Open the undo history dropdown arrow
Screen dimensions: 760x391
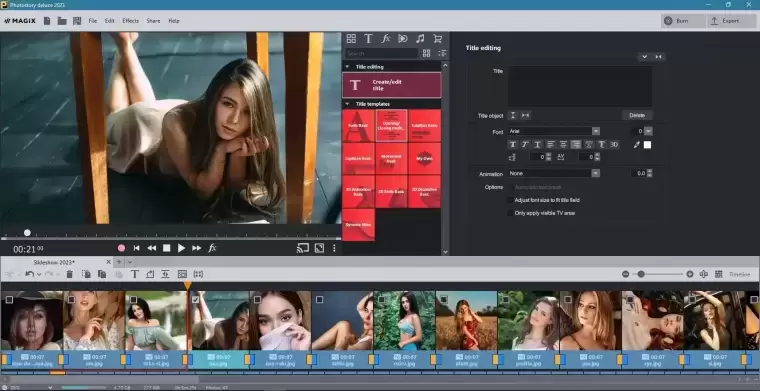pos(38,275)
